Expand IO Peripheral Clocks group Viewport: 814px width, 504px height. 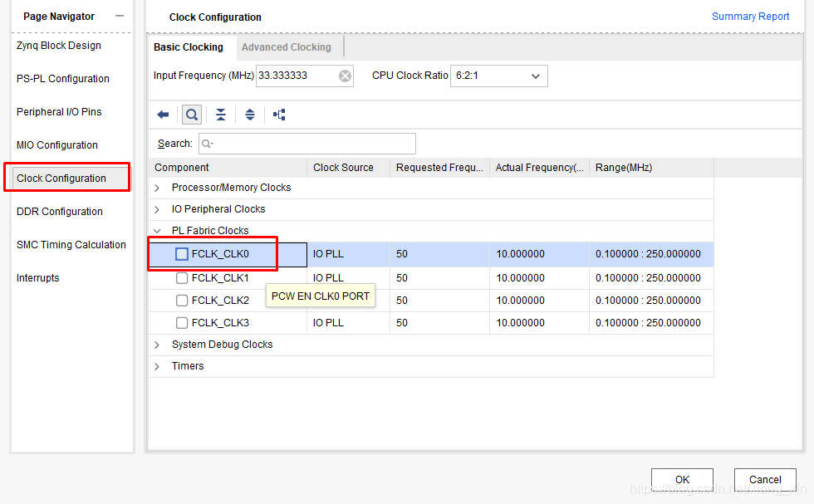(x=157, y=209)
